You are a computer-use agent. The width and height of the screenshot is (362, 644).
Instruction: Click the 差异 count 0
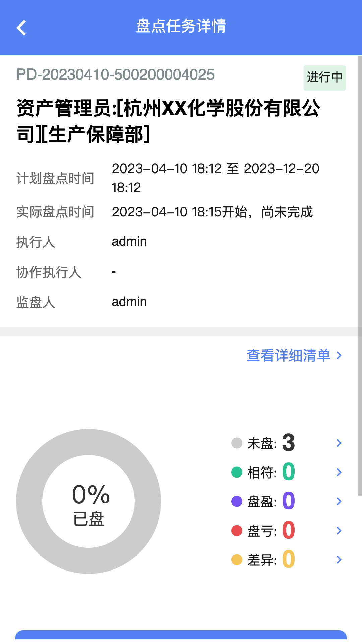(289, 559)
